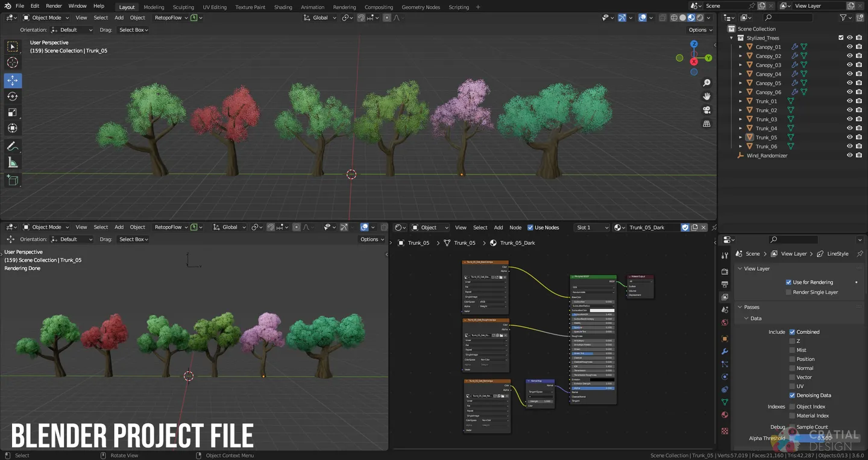This screenshot has width=868, height=460.
Task: Click the Z axis on the navigation gizmo
Action: [694, 44]
